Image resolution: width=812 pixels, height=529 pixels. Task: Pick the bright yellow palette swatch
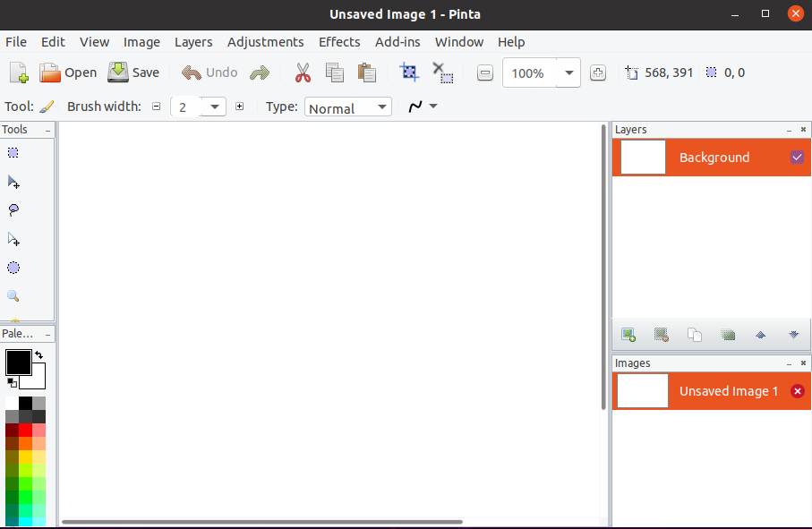tap(25, 457)
